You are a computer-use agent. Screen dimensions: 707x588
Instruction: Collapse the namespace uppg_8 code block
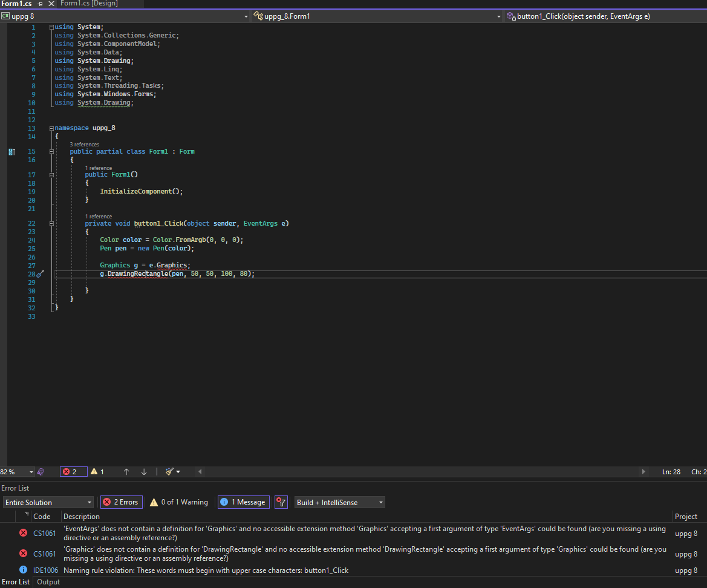click(52, 128)
